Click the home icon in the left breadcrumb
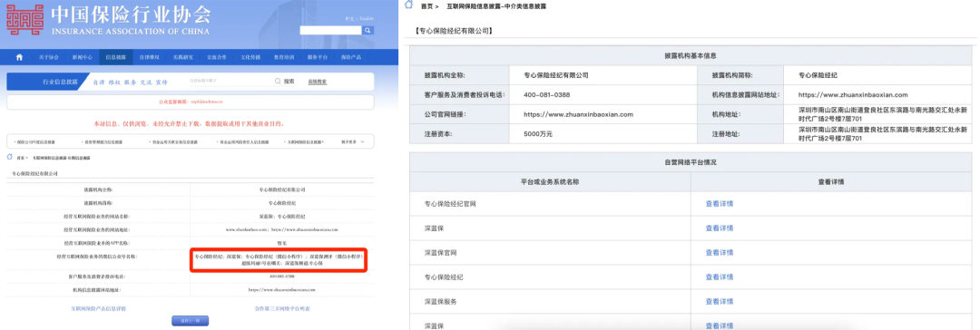 point(9,158)
